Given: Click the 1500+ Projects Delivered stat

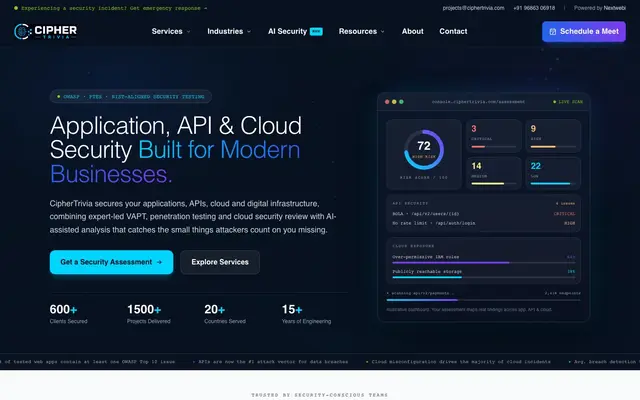Looking at the screenshot, I should pyautogui.click(x=149, y=314).
